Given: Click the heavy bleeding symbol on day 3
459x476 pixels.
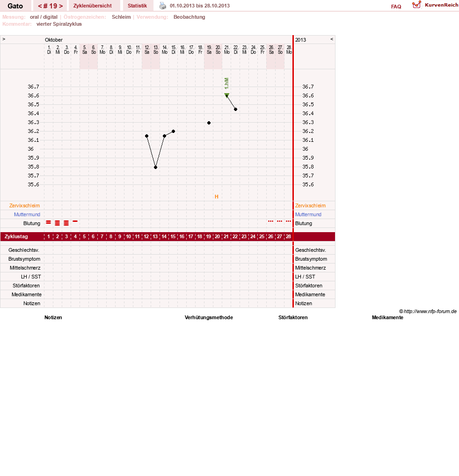Looking at the screenshot, I should tap(66, 223).
